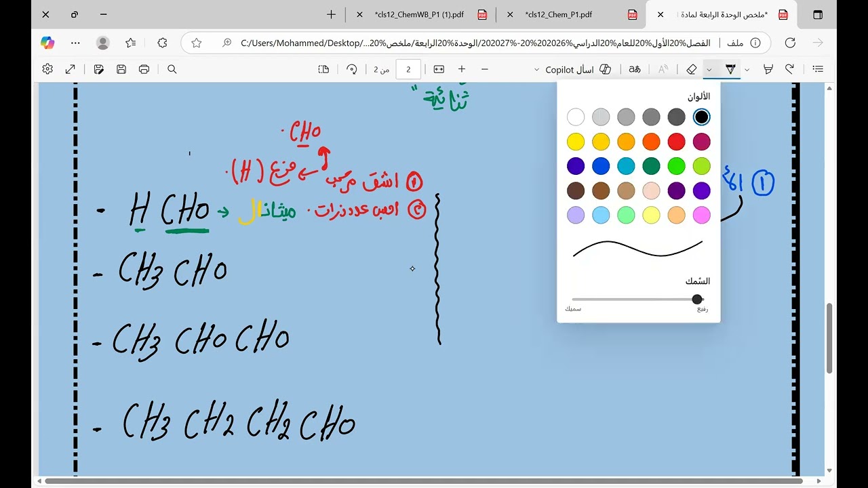Viewport: 868px width, 488px height.
Task: Open the page view layout icon
Action: [x=323, y=69]
